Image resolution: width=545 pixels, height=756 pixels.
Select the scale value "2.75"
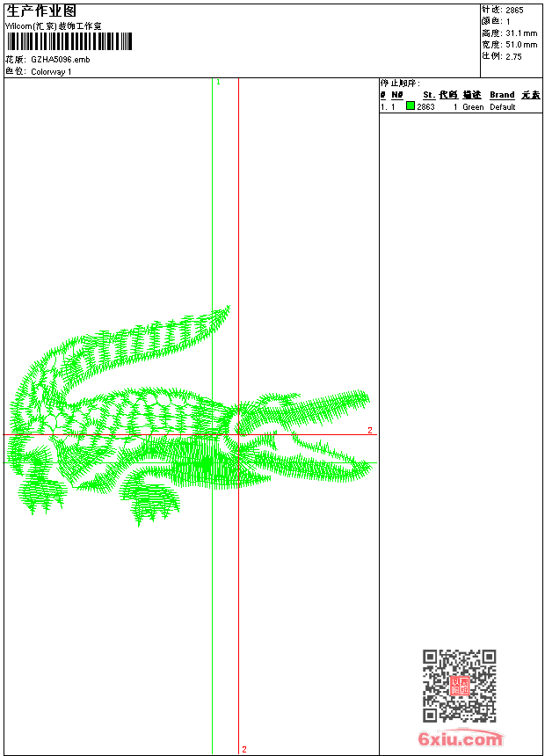(x=513, y=56)
